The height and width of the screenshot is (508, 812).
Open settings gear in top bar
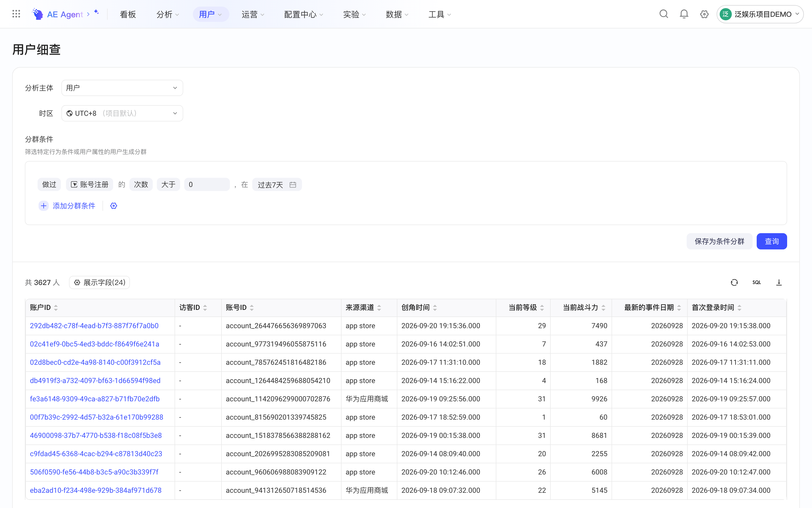[704, 14]
